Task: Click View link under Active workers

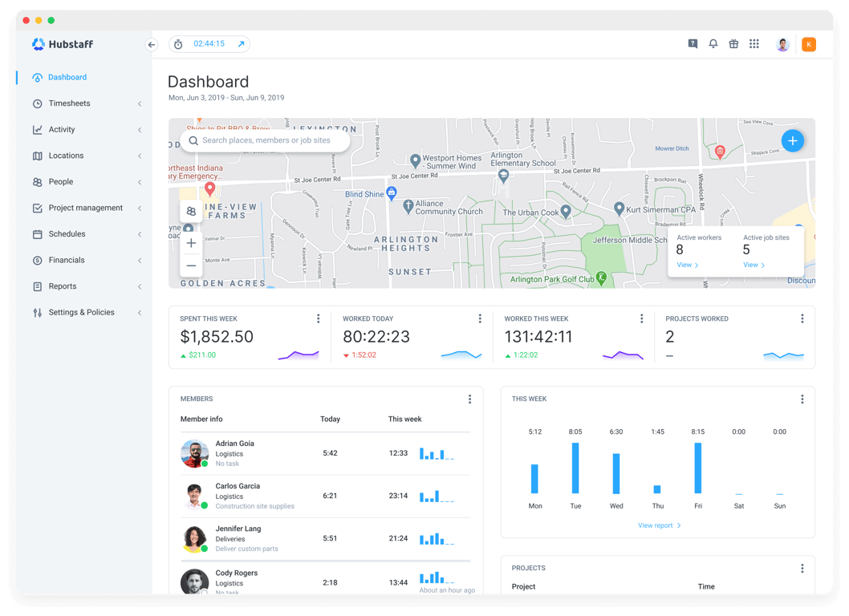Action: click(x=688, y=265)
